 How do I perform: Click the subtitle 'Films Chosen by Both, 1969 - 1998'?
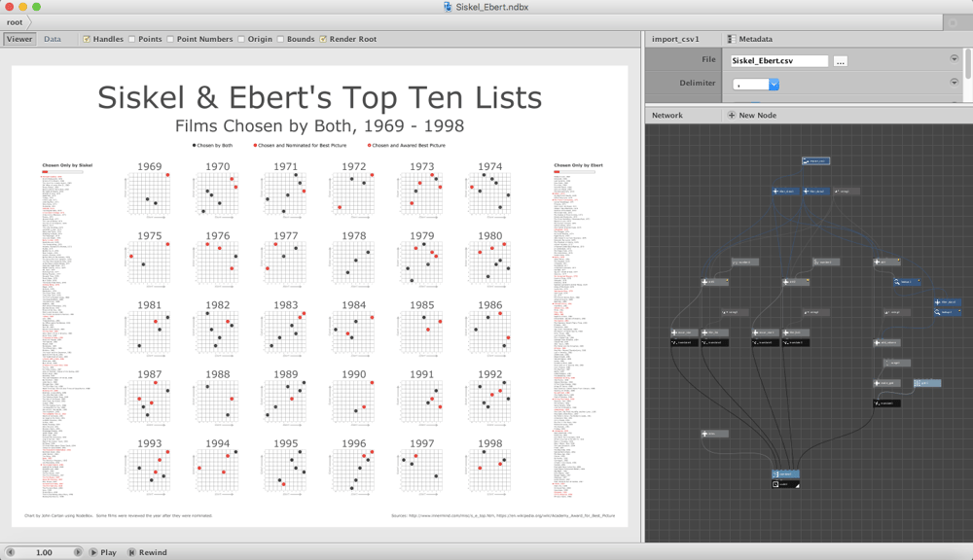[x=319, y=125]
